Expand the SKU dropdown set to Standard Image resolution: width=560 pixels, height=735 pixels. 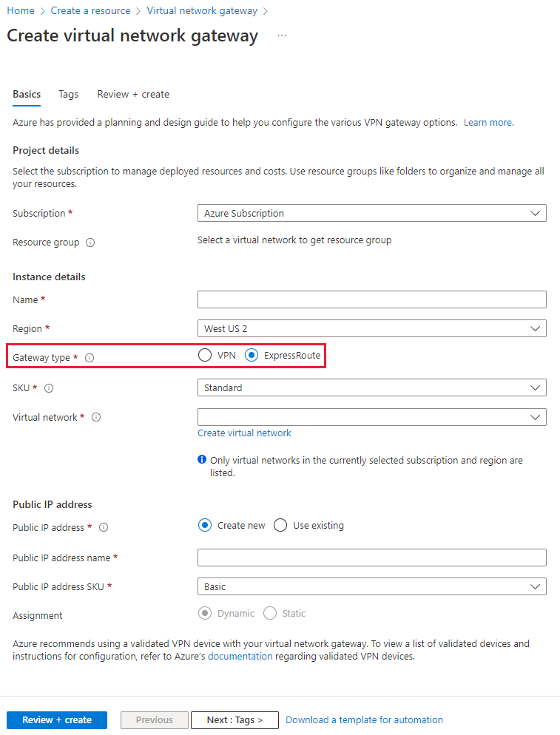click(x=372, y=387)
